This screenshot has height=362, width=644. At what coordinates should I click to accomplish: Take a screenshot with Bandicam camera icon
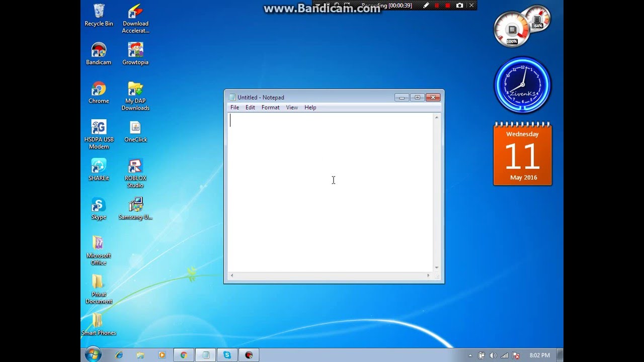pos(459,6)
